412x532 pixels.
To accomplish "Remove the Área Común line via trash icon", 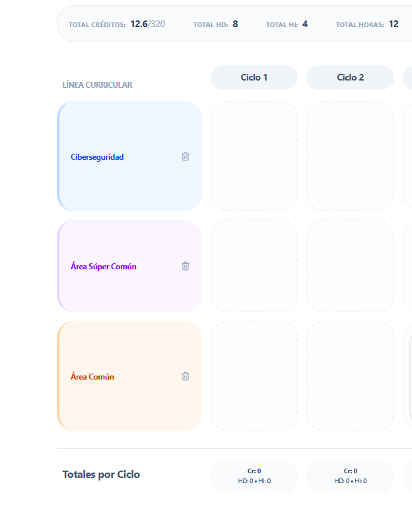I will click(186, 376).
